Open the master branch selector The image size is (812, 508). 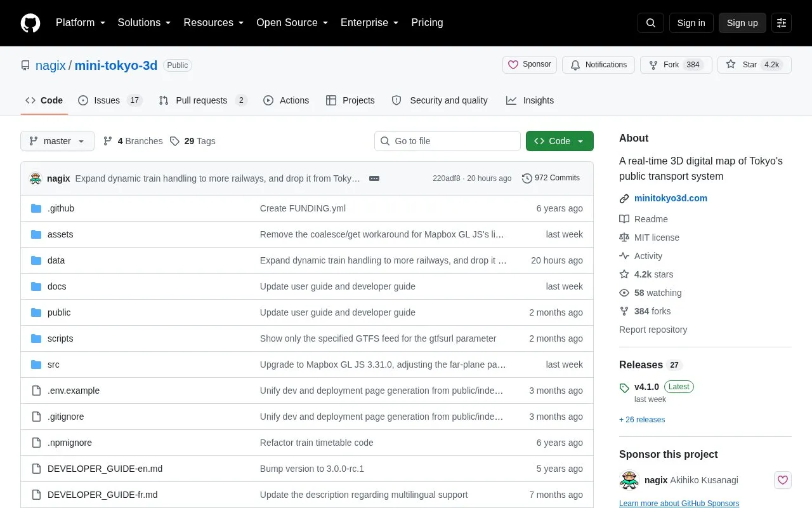coord(57,141)
